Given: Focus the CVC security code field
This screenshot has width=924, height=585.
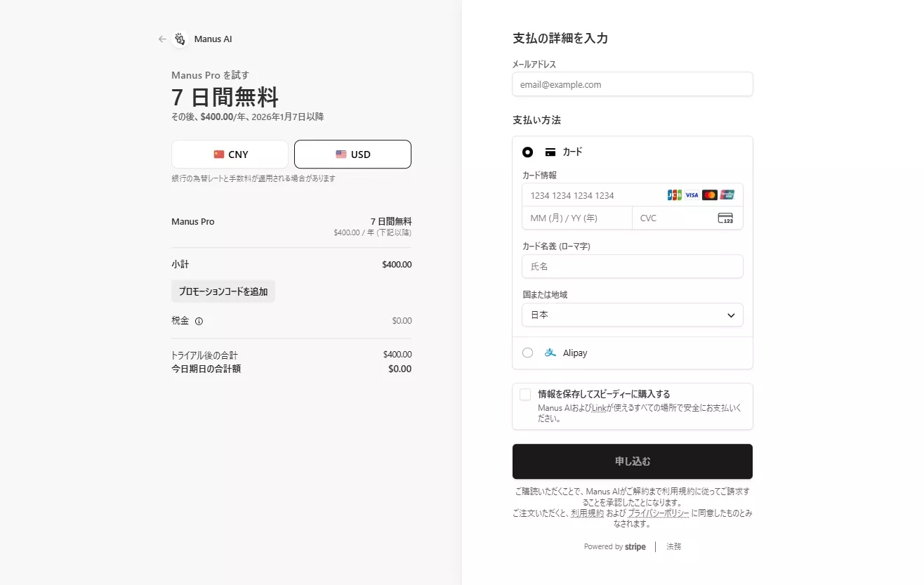Looking at the screenshot, I should [687, 218].
